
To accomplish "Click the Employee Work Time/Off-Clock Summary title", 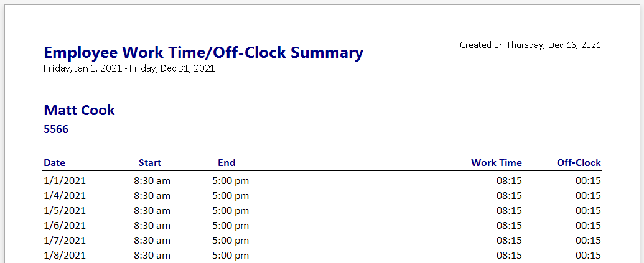I will (203, 52).
